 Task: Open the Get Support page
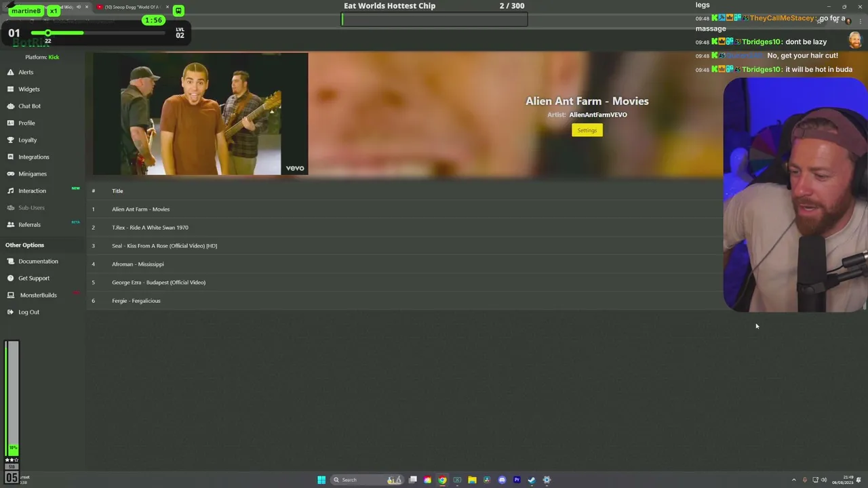pos(34,278)
